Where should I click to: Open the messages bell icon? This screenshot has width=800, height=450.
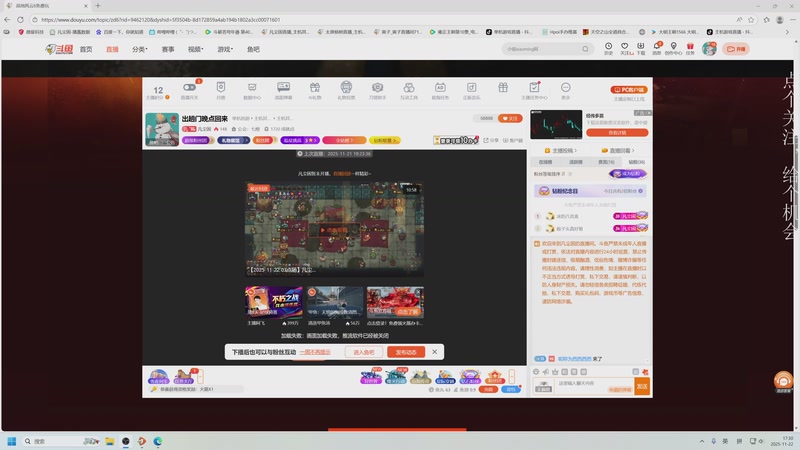click(657, 48)
